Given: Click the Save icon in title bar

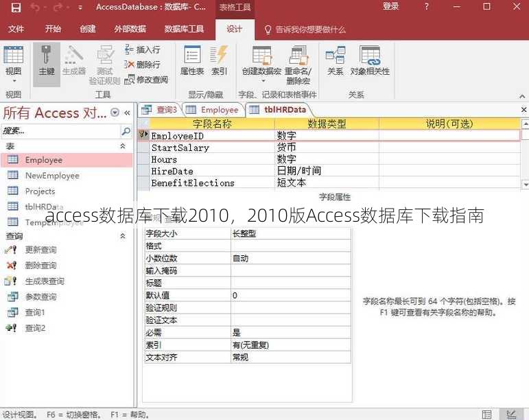Looking at the screenshot, I should tap(16, 7).
